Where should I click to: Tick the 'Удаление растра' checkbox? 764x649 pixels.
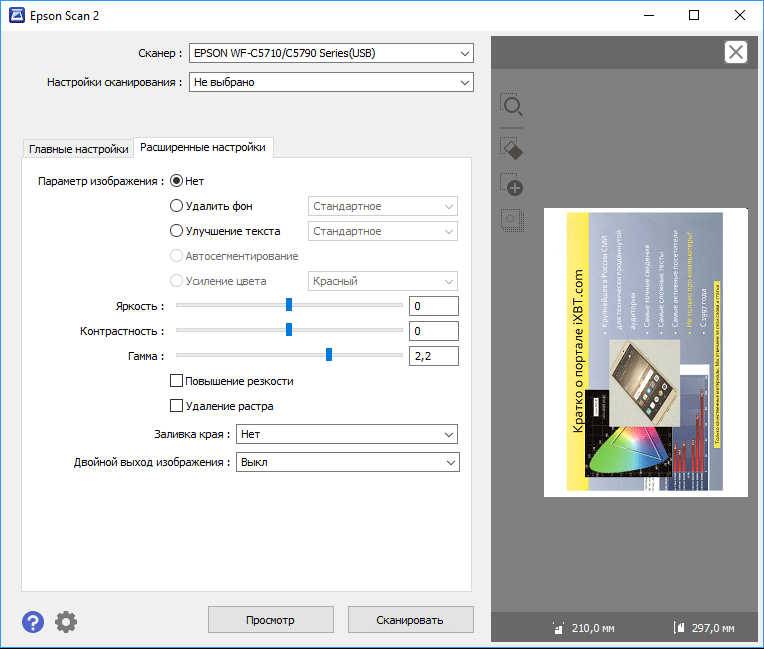click(x=177, y=406)
